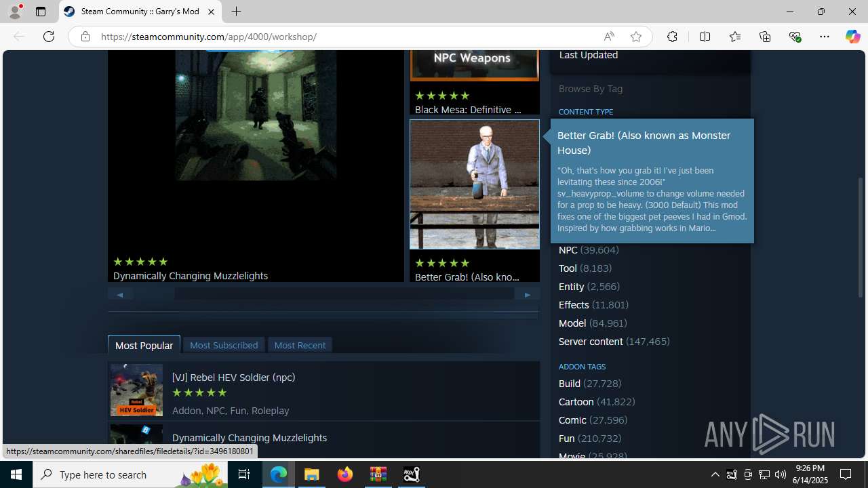This screenshot has height=488, width=868.
Task: Open Collections icon
Action: point(765,37)
